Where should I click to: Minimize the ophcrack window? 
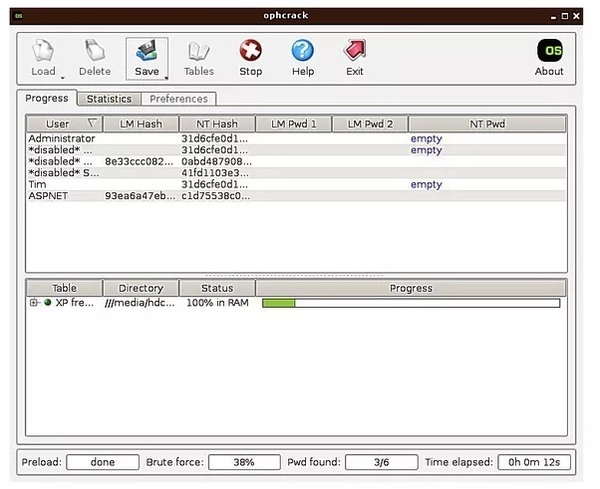(553, 16)
